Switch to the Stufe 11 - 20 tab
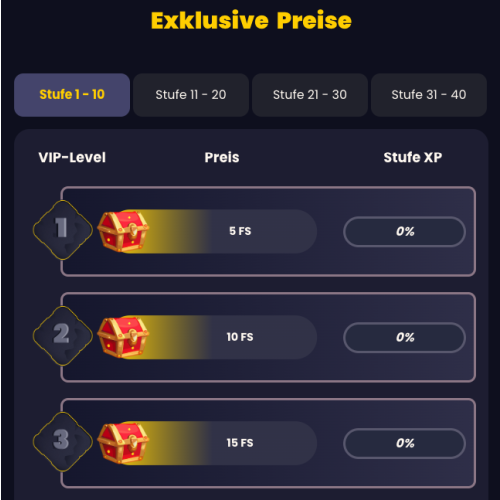Viewport: 500px width, 500px height. click(x=191, y=95)
